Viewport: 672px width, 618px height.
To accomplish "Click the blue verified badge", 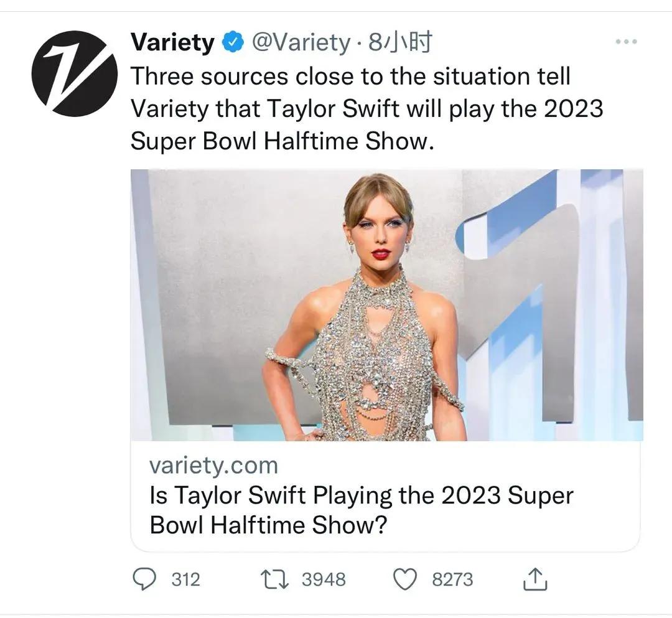I will [x=232, y=43].
